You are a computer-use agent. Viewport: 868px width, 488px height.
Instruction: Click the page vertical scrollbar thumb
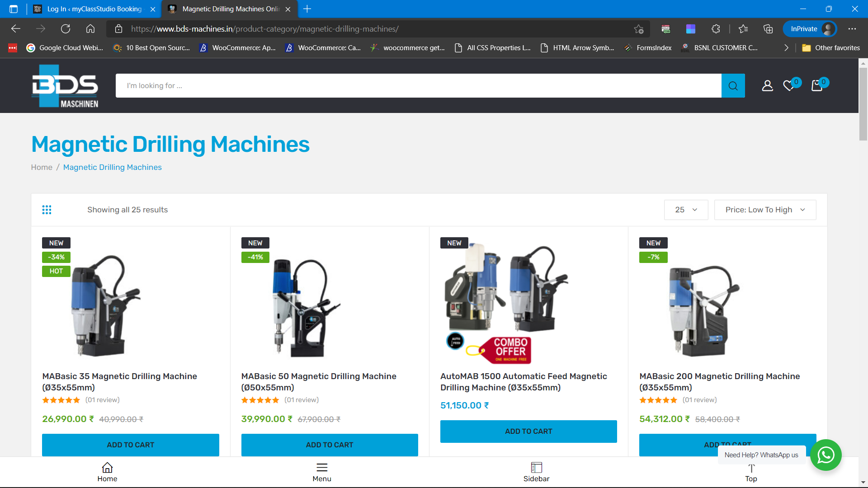tap(863, 104)
